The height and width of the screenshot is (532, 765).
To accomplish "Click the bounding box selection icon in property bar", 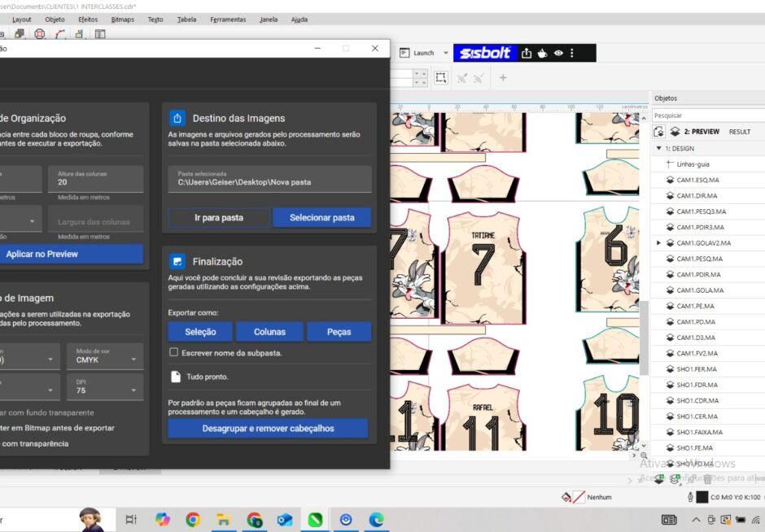I will [x=440, y=77].
